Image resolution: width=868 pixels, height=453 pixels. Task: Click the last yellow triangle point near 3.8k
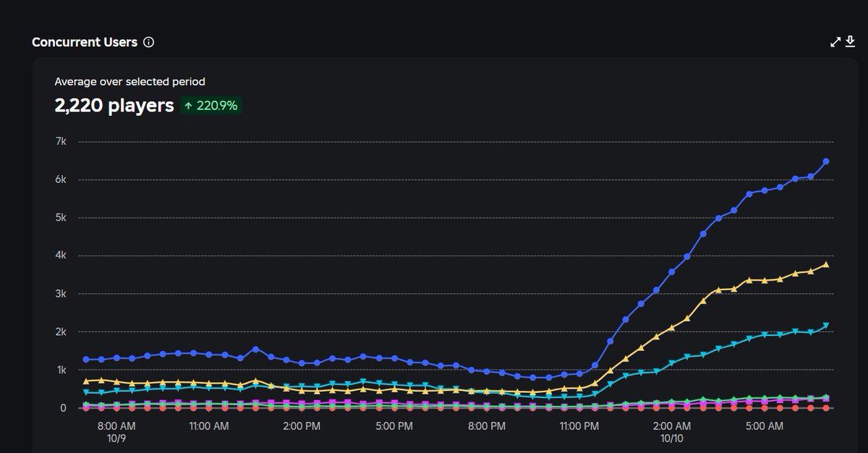pyautogui.click(x=826, y=264)
